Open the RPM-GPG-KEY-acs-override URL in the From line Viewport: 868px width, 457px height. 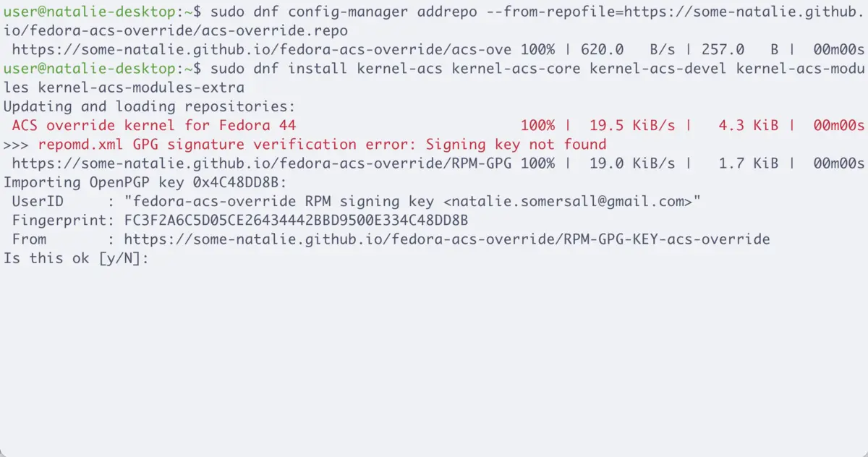point(447,239)
